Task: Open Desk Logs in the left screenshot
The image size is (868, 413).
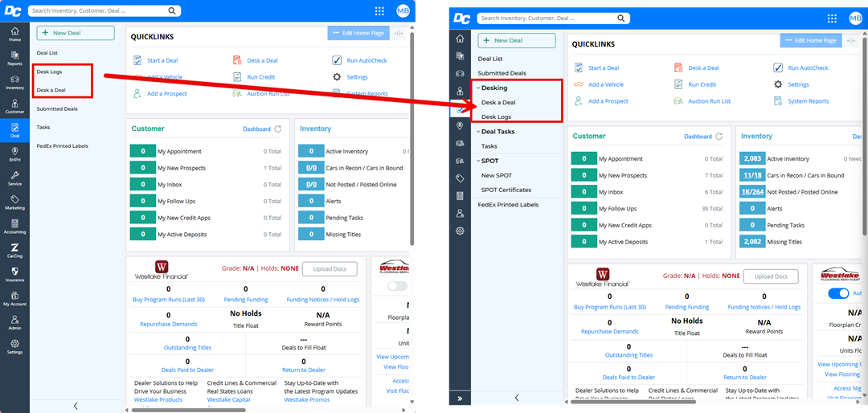Action: (49, 72)
